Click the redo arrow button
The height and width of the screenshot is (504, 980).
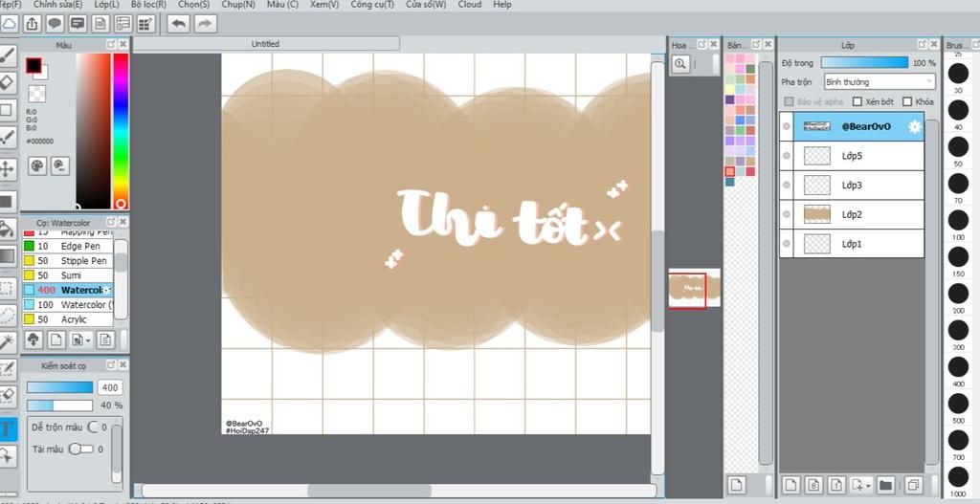click(x=205, y=24)
